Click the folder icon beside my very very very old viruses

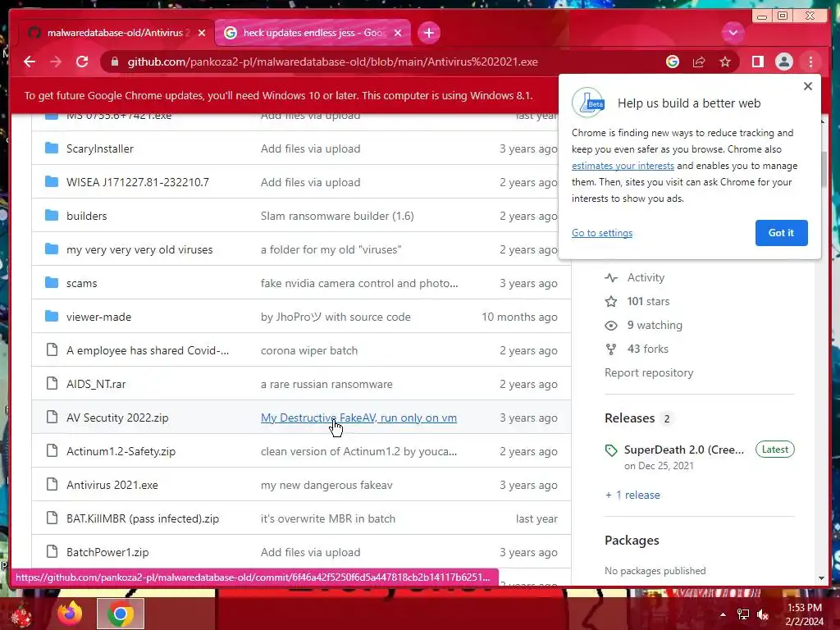(x=52, y=249)
